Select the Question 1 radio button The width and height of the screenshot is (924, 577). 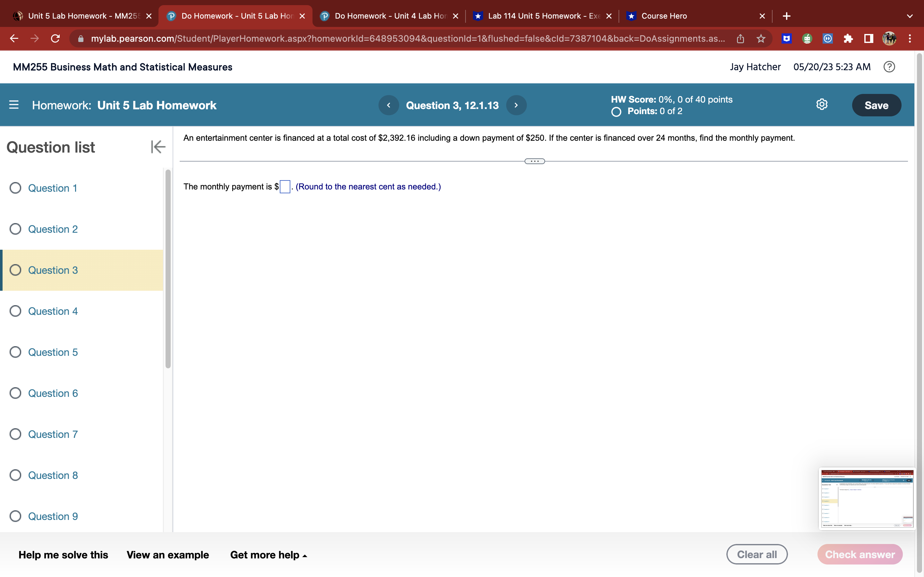(15, 188)
